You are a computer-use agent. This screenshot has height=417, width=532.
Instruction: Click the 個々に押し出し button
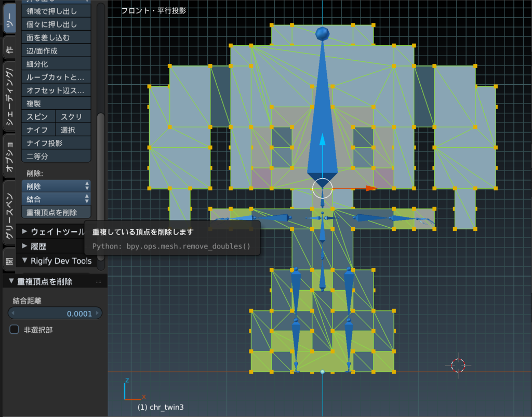(x=56, y=24)
